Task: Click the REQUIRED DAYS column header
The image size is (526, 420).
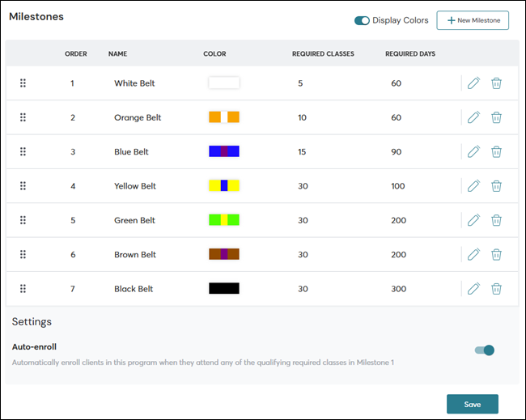Action: 410,53
